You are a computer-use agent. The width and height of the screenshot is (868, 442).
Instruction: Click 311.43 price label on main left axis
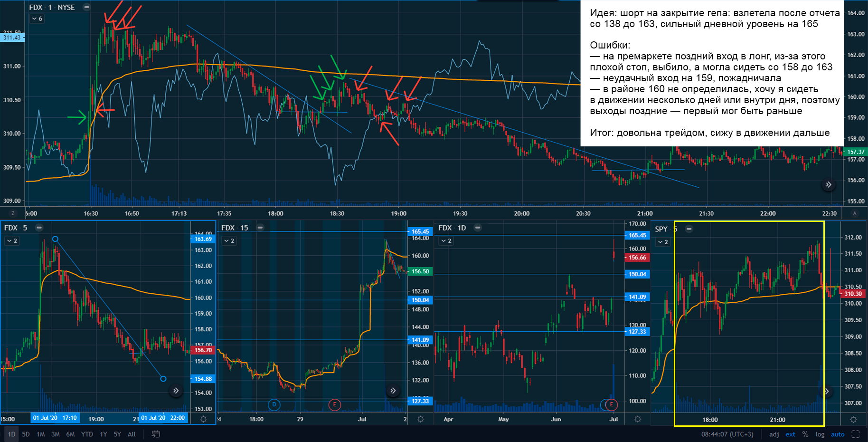pyautogui.click(x=12, y=38)
